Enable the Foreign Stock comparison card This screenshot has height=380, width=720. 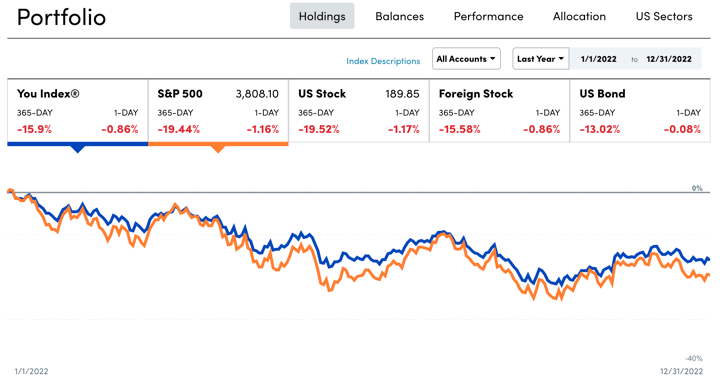(499, 111)
